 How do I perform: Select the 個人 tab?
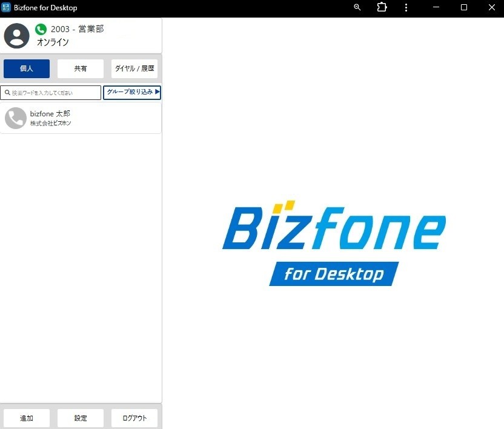click(x=26, y=68)
